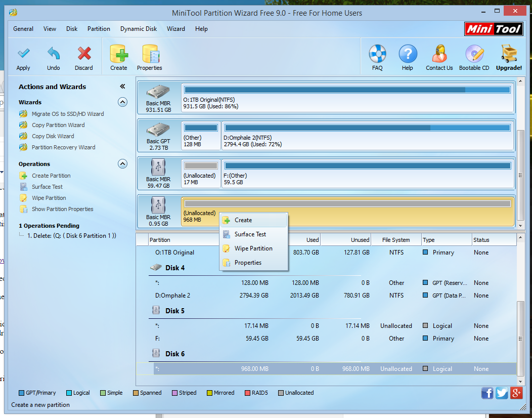
Task: Open the FAQ lifebuoy icon
Action: tap(377, 54)
